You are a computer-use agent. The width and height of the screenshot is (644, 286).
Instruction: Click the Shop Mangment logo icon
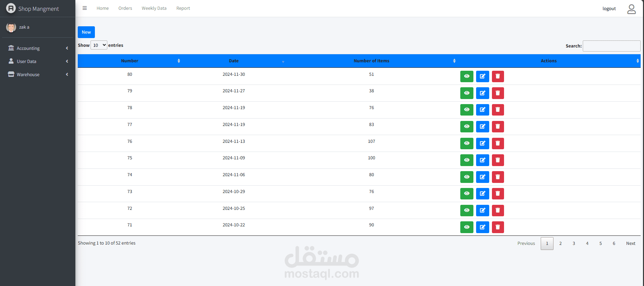coord(11,8)
